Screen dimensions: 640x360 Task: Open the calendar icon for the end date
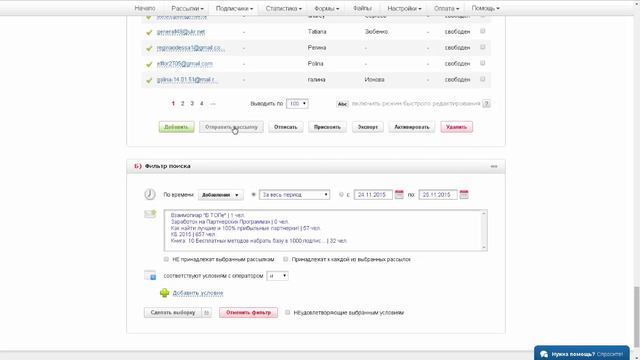464,195
